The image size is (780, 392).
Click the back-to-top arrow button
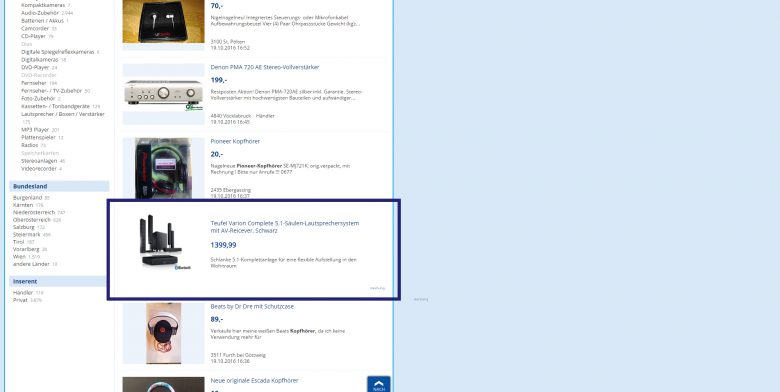coord(379,384)
